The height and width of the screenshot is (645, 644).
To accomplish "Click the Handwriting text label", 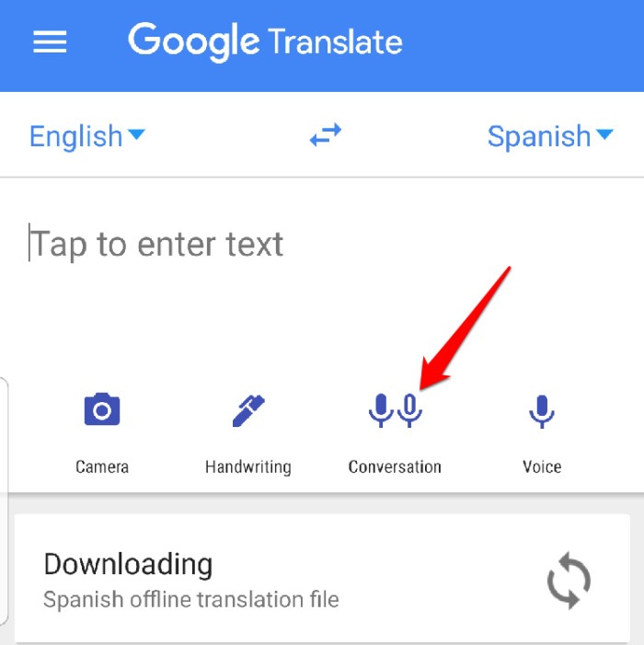I will click(x=248, y=467).
